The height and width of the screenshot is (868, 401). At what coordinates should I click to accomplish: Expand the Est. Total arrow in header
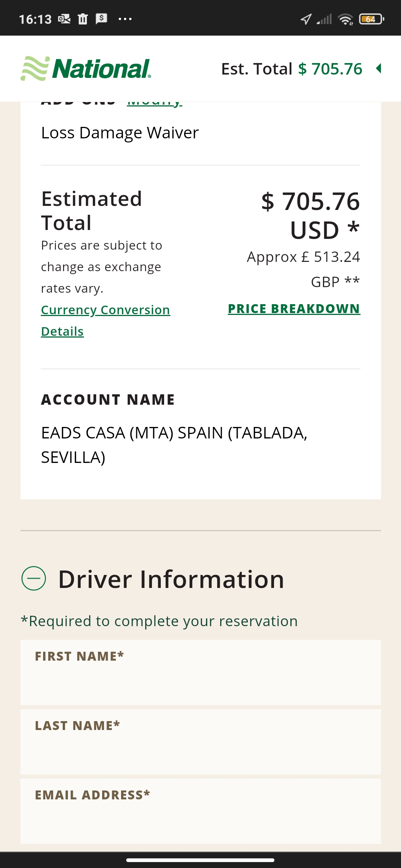pos(379,69)
